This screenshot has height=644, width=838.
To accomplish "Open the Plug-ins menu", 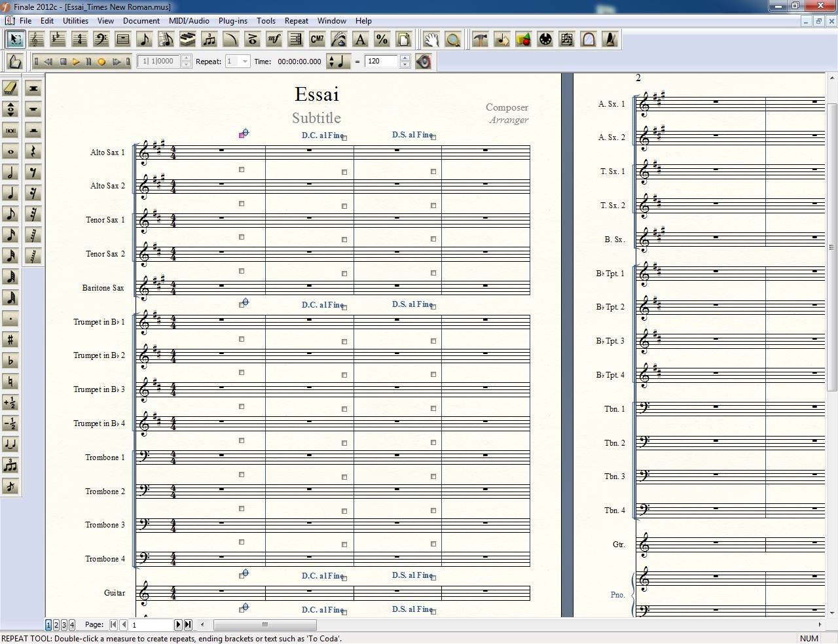I will coord(232,21).
